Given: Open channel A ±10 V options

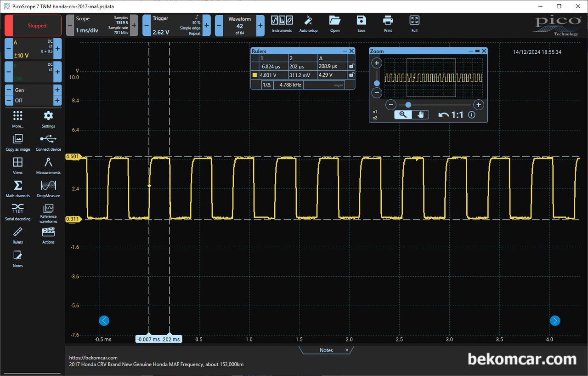Looking at the screenshot, I should click(33, 48).
